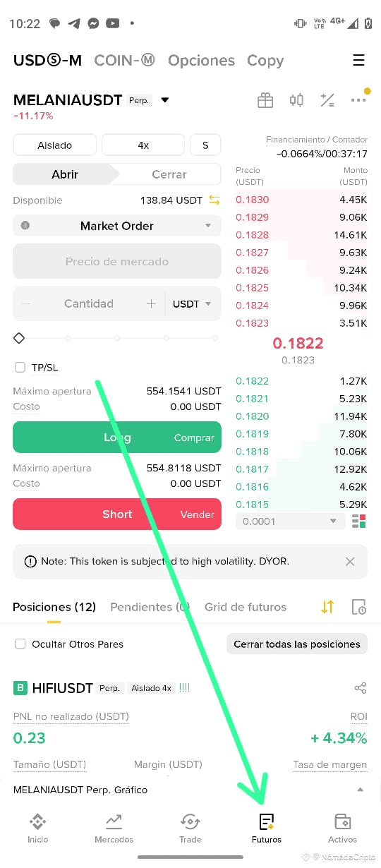
Task: Tap the gift box rewards icon
Action: (265, 100)
